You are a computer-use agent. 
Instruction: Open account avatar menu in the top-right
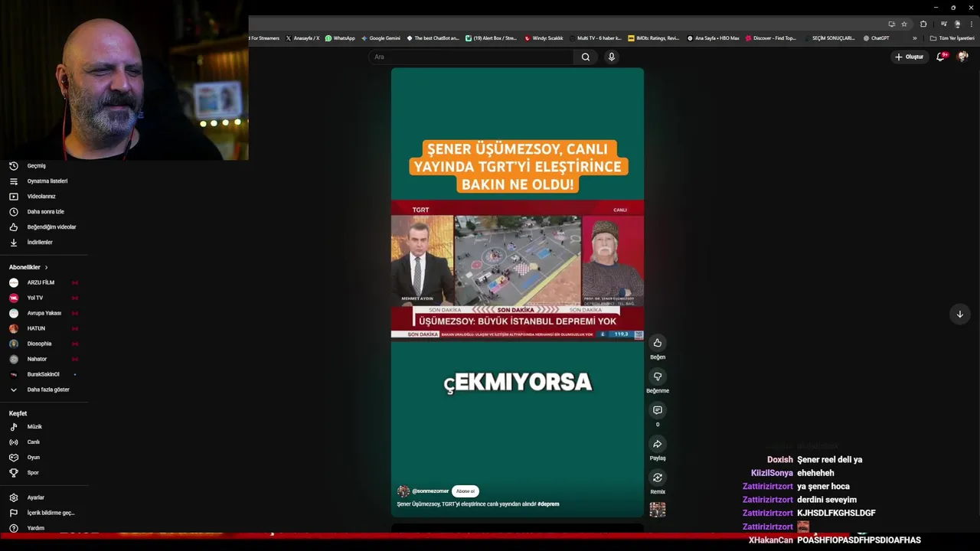click(962, 57)
